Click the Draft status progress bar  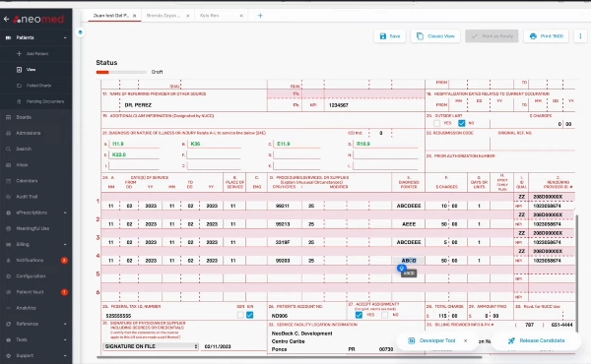click(x=121, y=72)
